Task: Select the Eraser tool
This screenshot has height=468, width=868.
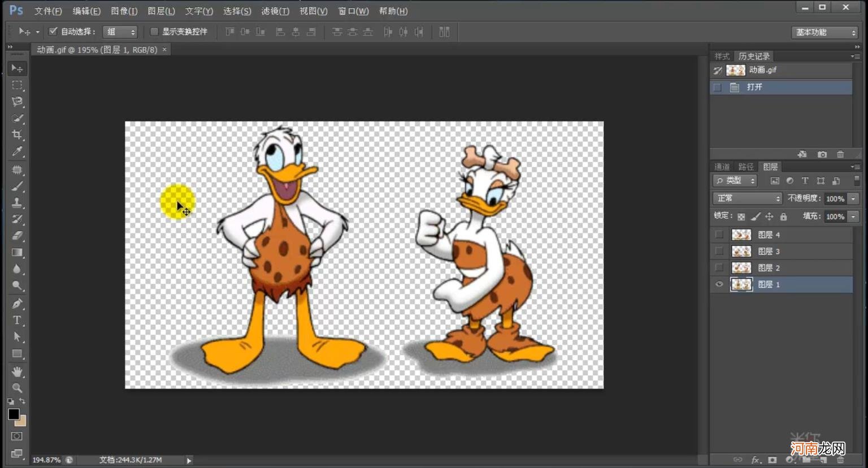Action: tap(17, 236)
